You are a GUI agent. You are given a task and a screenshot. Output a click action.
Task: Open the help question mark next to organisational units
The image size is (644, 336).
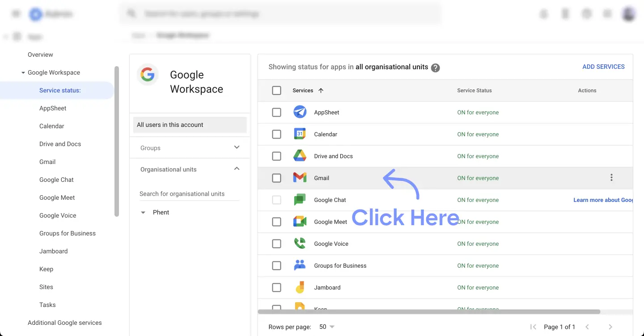(435, 67)
